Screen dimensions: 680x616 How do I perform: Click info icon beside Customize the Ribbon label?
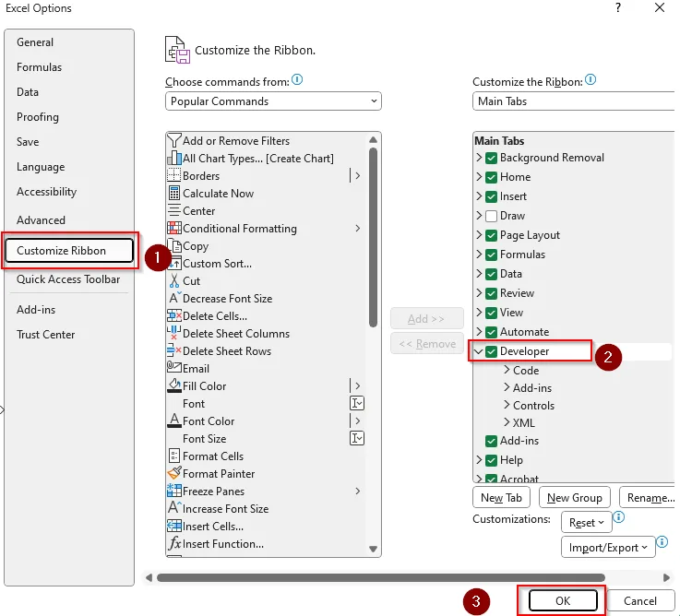coord(591,79)
